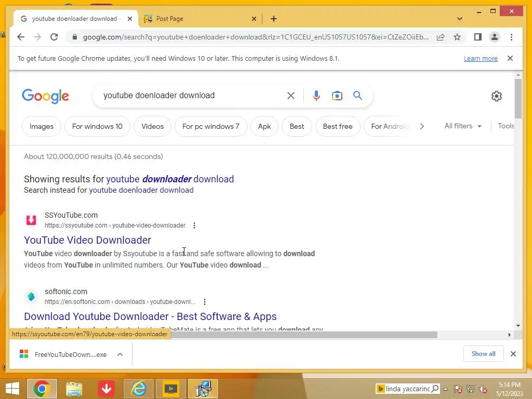Viewport: 532px width, 399px height.
Task: Submit search with magnifier icon
Action: point(357,96)
